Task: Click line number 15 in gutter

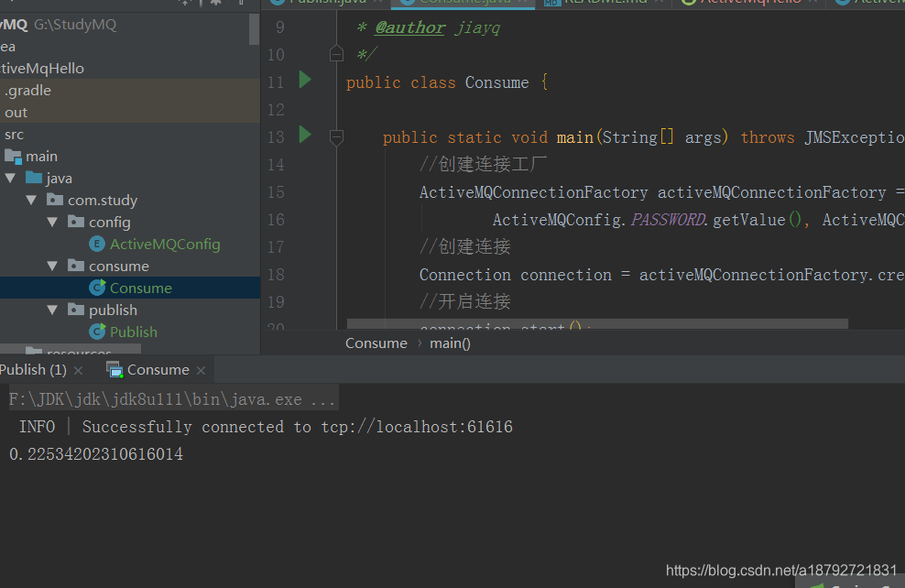Action: 276,192
